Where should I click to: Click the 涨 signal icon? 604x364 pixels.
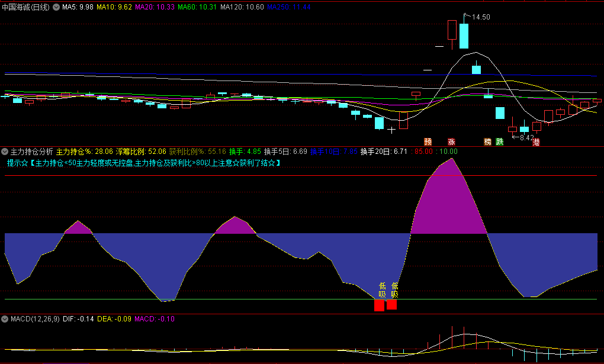click(x=451, y=141)
